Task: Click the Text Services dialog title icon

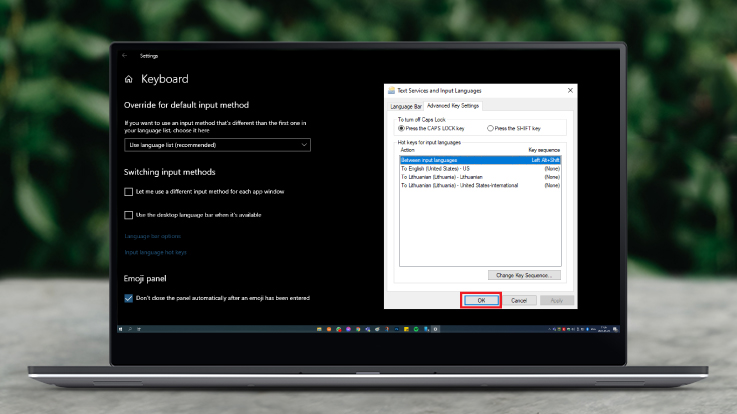Action: tap(391, 90)
